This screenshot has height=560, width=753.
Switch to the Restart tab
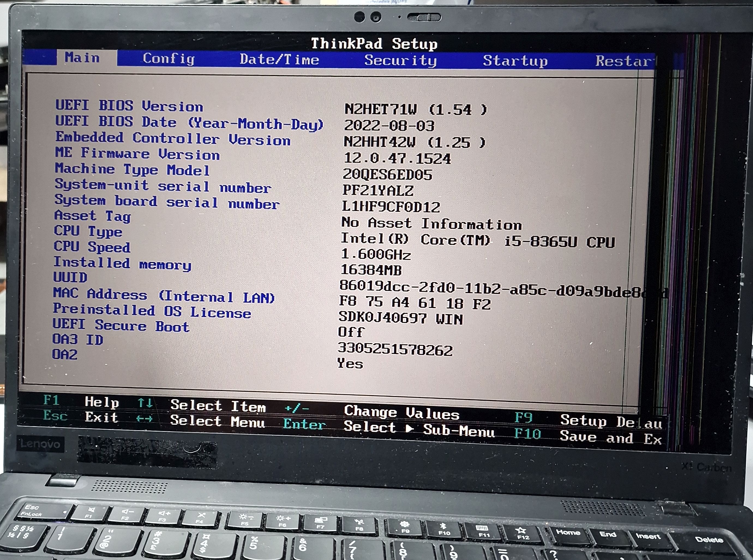coord(626,61)
